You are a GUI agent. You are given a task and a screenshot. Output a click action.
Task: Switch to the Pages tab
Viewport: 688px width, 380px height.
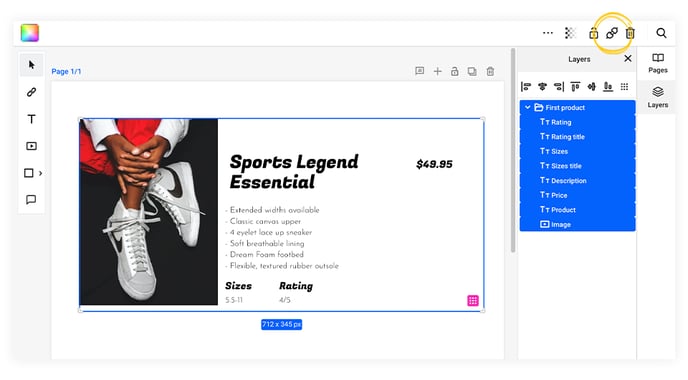[x=658, y=63]
